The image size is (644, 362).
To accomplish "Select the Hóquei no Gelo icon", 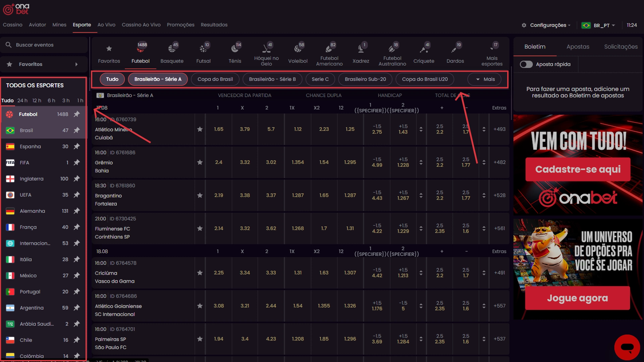I will pyautogui.click(x=266, y=49).
